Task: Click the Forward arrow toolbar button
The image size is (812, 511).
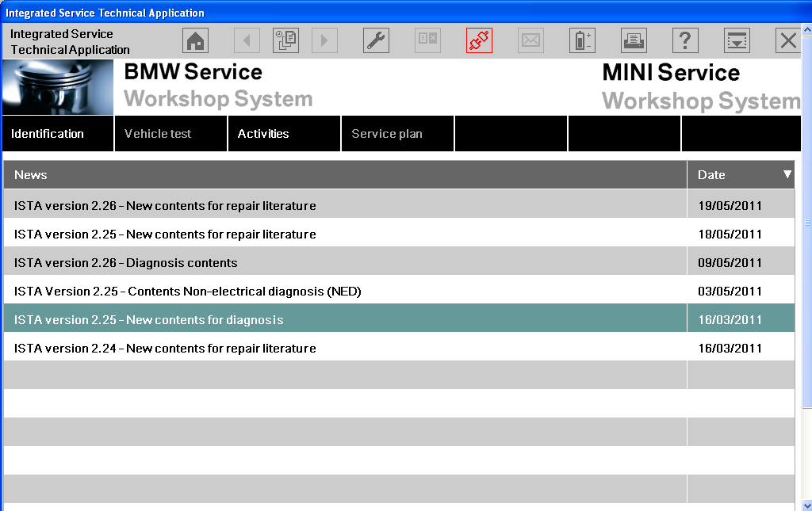Action: pos(324,40)
